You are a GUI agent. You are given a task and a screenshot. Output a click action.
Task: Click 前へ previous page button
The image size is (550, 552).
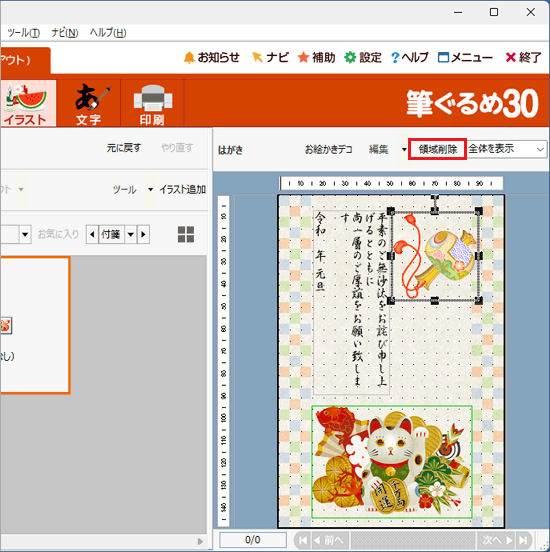[x=329, y=540]
